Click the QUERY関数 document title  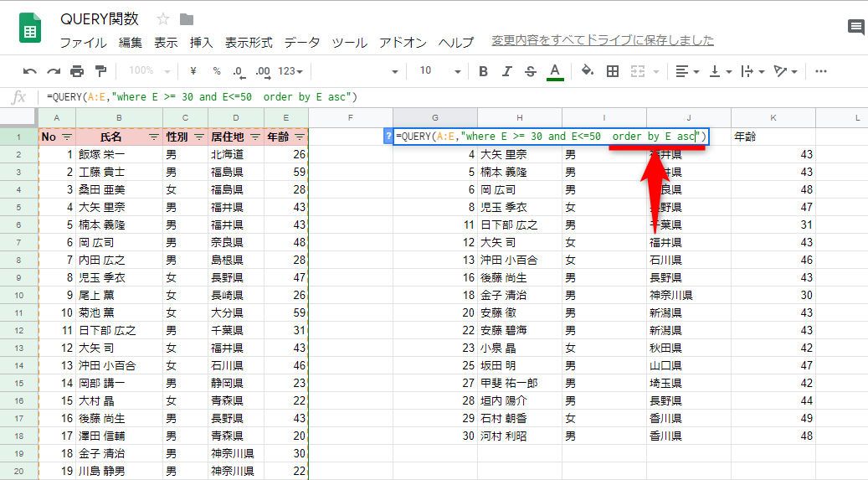99,19
